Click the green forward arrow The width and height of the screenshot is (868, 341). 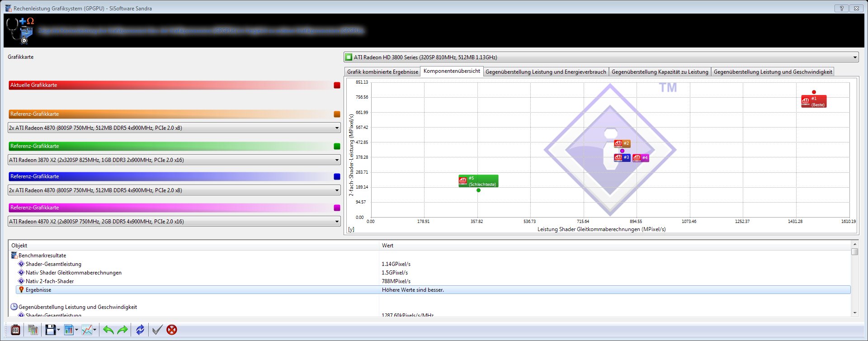click(x=123, y=330)
